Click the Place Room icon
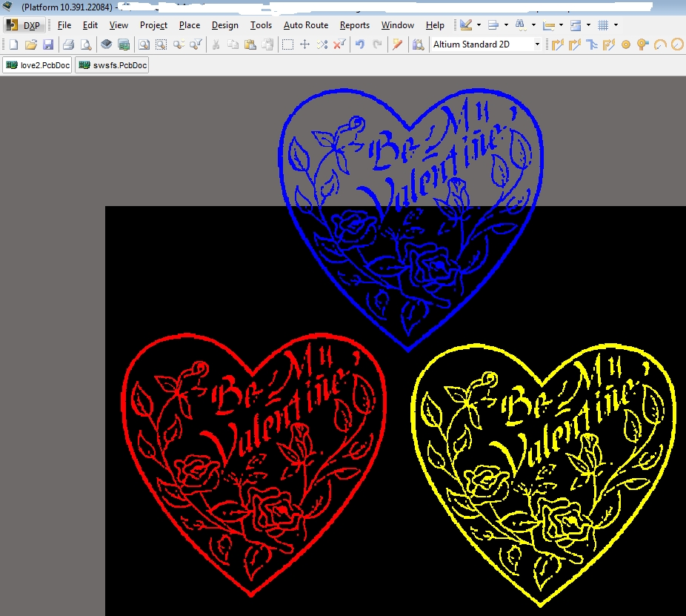This screenshot has height=616, width=686. (x=576, y=25)
